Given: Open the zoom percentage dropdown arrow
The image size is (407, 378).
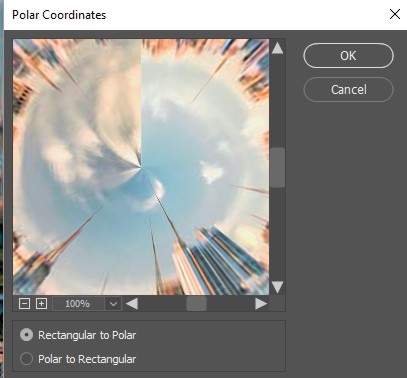Looking at the screenshot, I should tap(113, 304).
